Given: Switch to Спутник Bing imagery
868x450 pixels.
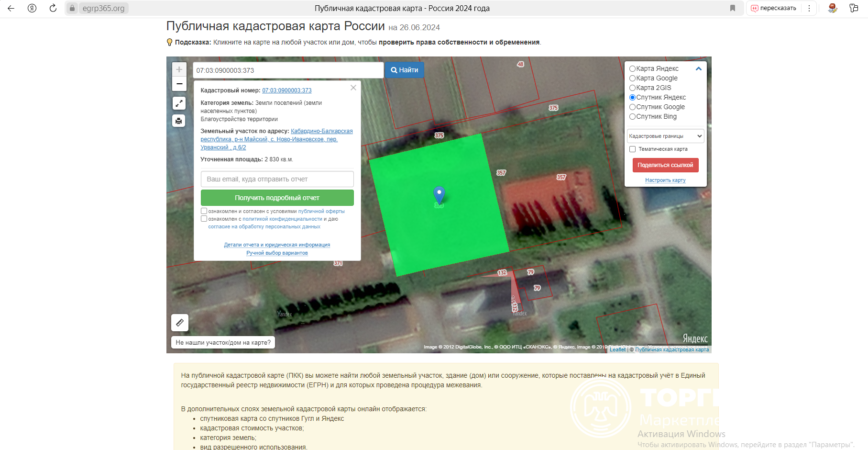Looking at the screenshot, I should point(632,117).
